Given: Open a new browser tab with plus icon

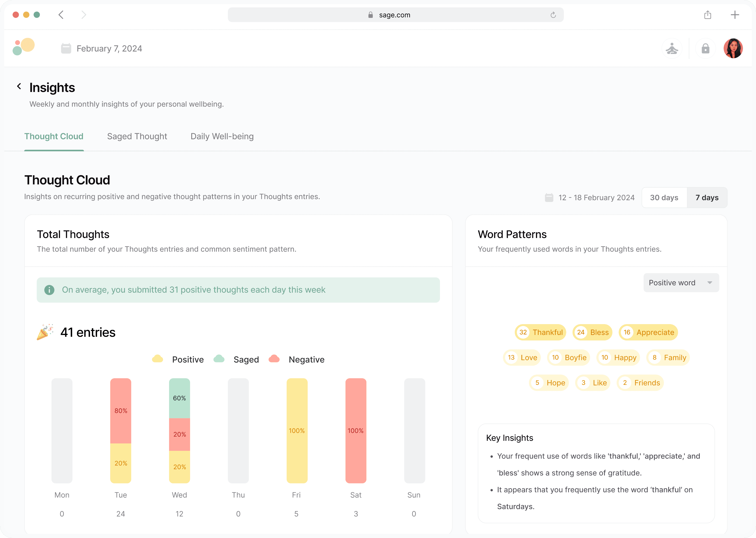Looking at the screenshot, I should coord(735,15).
